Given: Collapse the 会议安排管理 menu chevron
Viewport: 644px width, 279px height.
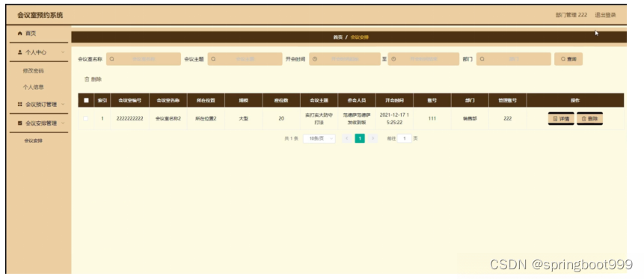Looking at the screenshot, I should click(63, 123).
